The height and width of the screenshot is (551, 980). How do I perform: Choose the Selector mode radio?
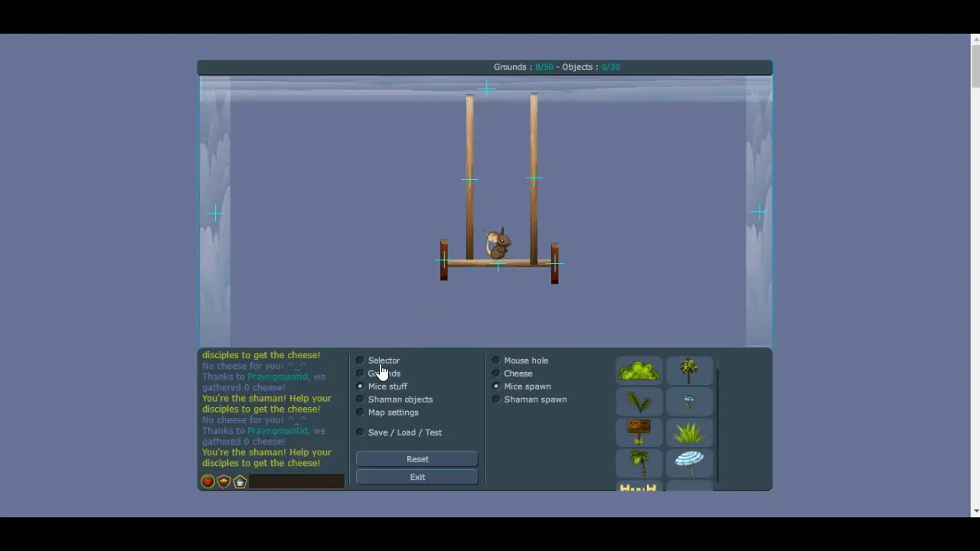click(360, 360)
